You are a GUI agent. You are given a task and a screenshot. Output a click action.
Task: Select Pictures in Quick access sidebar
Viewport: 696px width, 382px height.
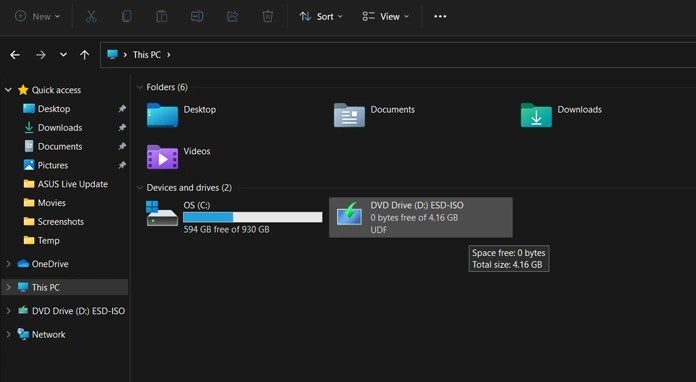[53, 165]
